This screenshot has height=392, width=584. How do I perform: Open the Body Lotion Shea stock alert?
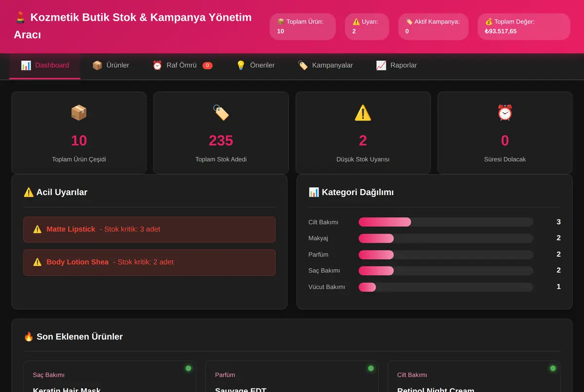[149, 263]
